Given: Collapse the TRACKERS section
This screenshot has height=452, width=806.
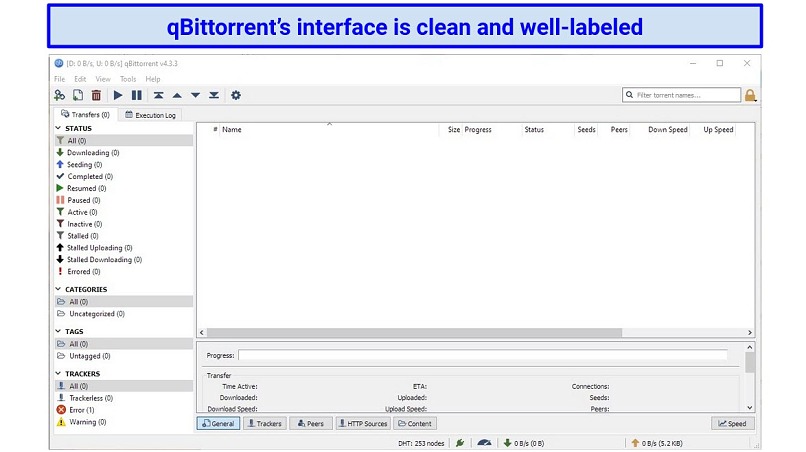Looking at the screenshot, I should click(x=58, y=373).
